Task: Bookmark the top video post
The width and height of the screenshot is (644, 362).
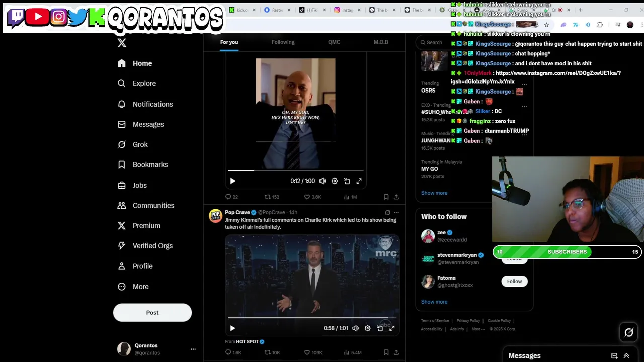Action: 386,197
